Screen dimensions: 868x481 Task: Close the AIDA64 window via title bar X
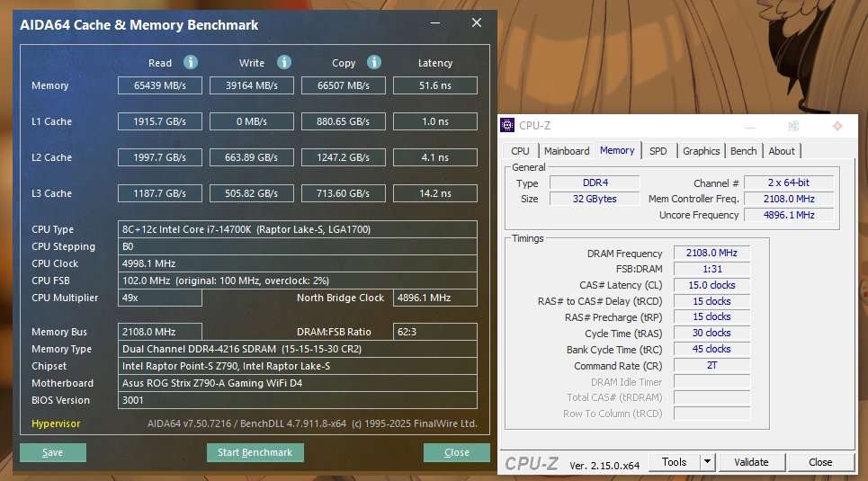(x=477, y=22)
